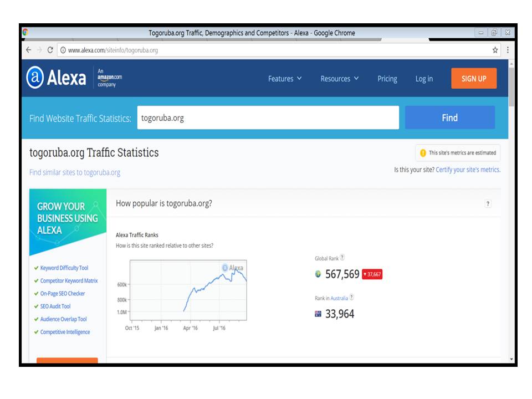Click the Global Rank help icon
This screenshot has width=532, height=399.
coord(342,258)
